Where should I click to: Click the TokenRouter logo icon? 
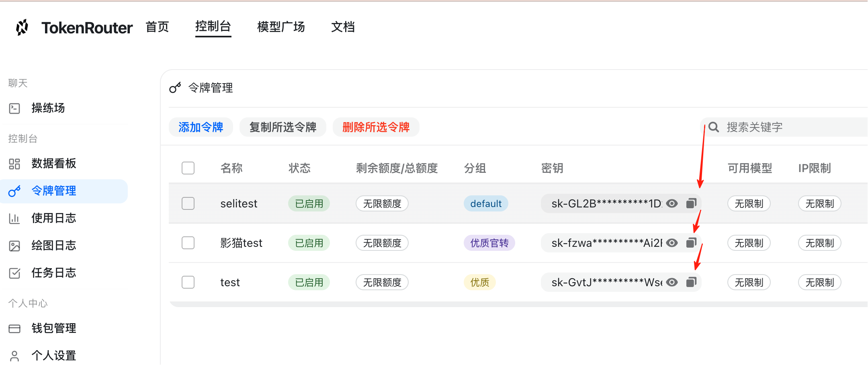tap(22, 27)
